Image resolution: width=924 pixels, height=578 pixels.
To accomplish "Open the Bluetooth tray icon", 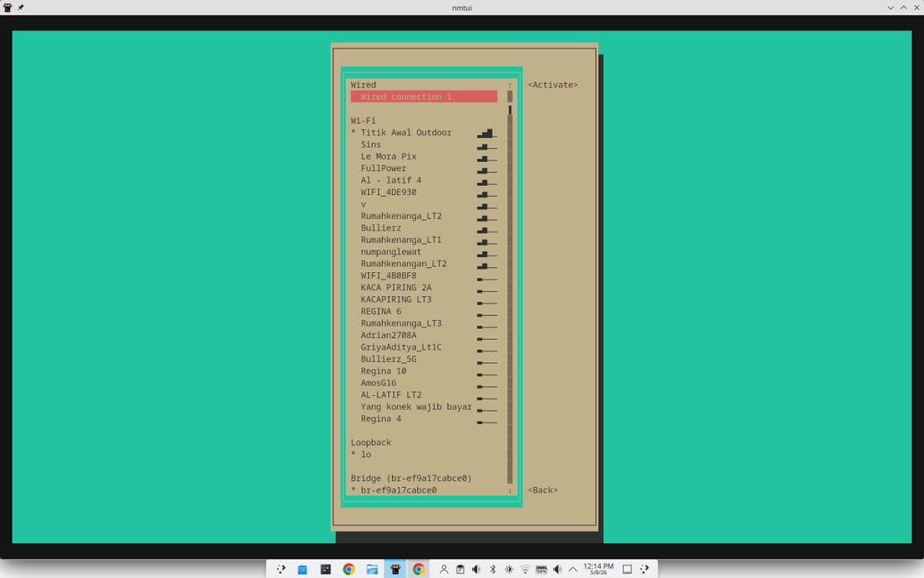I will [x=493, y=570].
